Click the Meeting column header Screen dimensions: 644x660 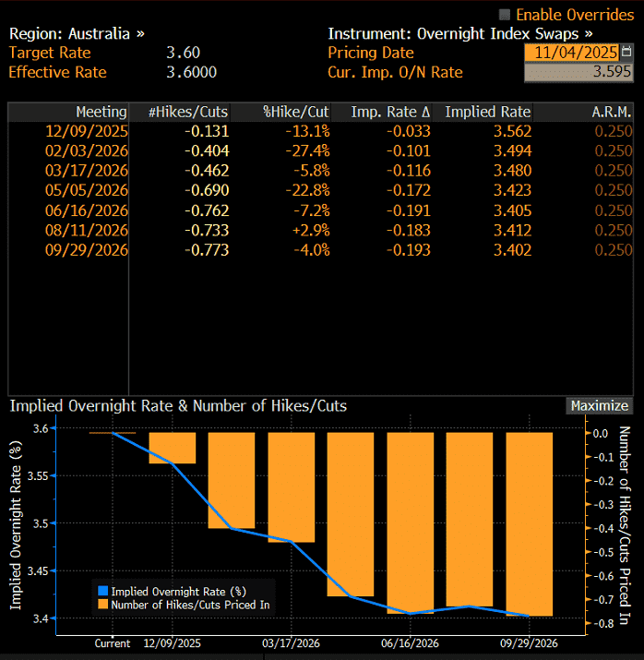click(101, 112)
